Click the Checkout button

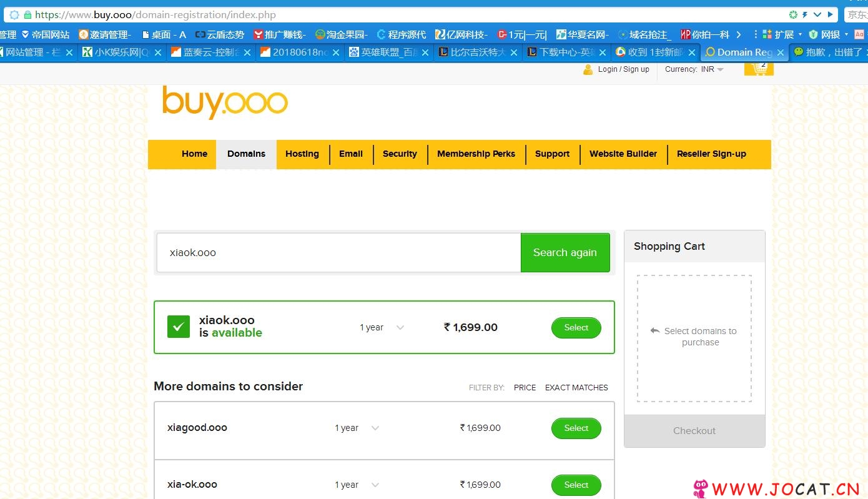click(694, 431)
